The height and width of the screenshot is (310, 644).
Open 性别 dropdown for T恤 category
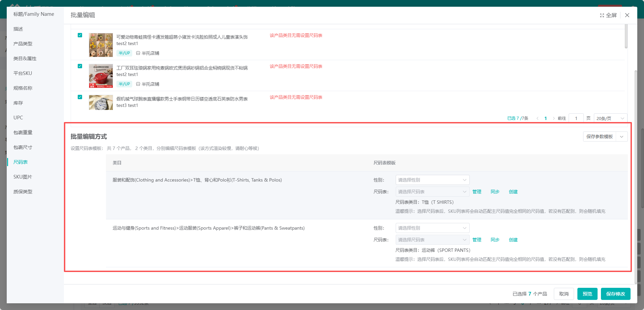point(432,180)
